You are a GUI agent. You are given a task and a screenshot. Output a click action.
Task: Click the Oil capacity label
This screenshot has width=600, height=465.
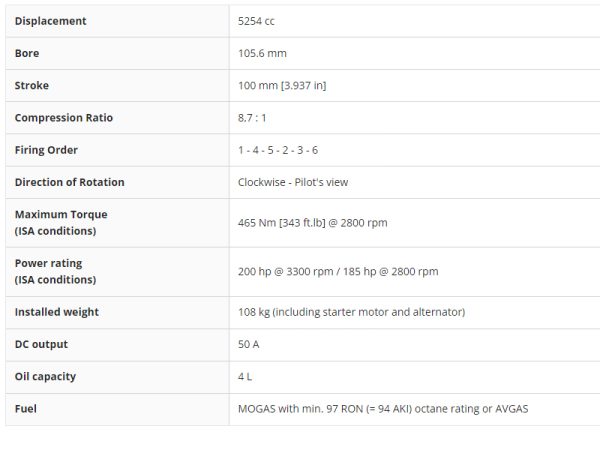(45, 376)
